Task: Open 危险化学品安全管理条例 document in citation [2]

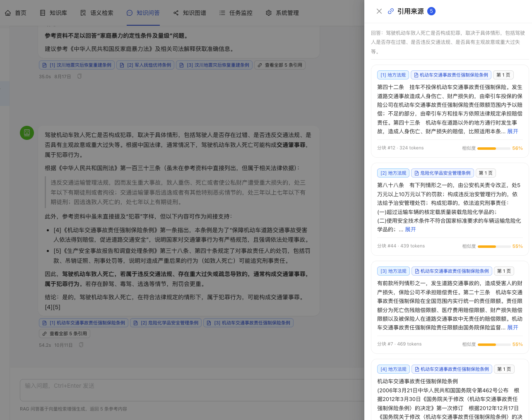Action: [x=443, y=173]
